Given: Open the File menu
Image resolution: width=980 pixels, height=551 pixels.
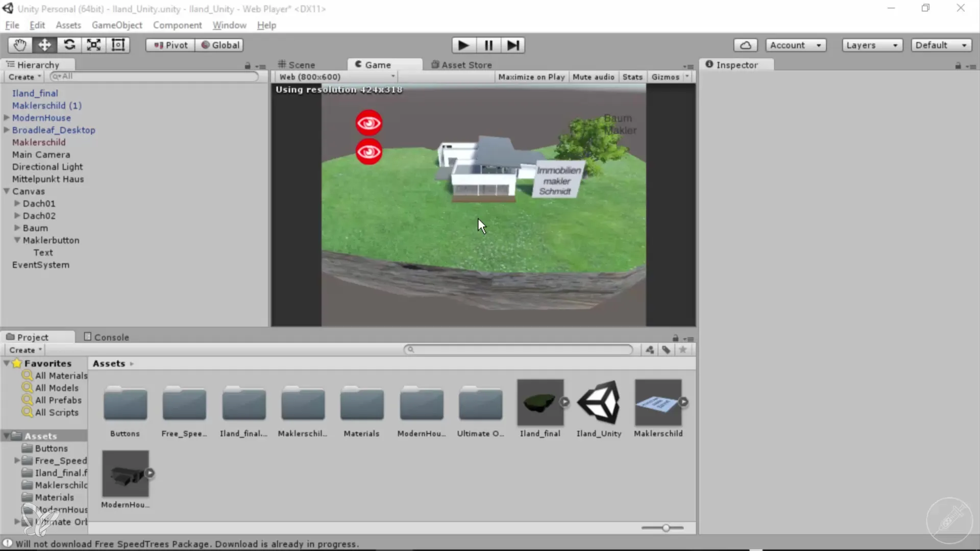Looking at the screenshot, I should (12, 25).
